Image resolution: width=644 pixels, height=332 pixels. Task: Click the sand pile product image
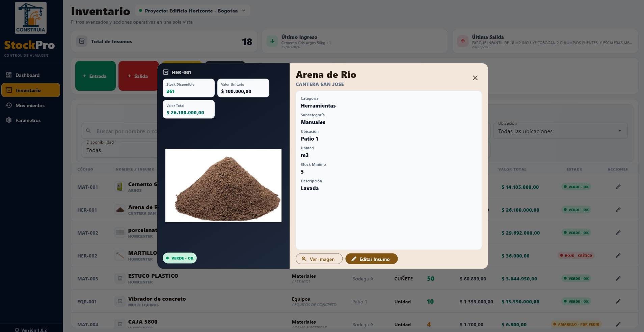(x=223, y=185)
